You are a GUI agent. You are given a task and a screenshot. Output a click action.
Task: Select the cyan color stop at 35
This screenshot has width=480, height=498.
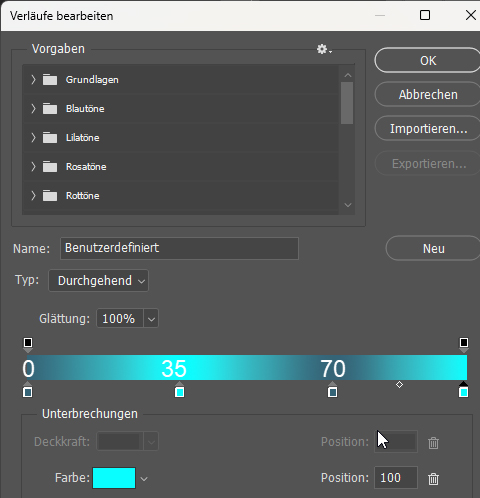(x=180, y=390)
